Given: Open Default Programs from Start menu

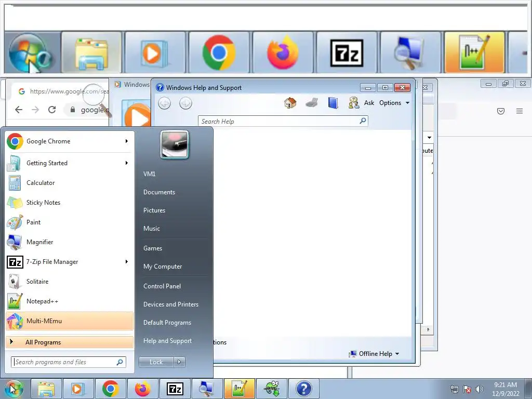Looking at the screenshot, I should click(x=167, y=323).
